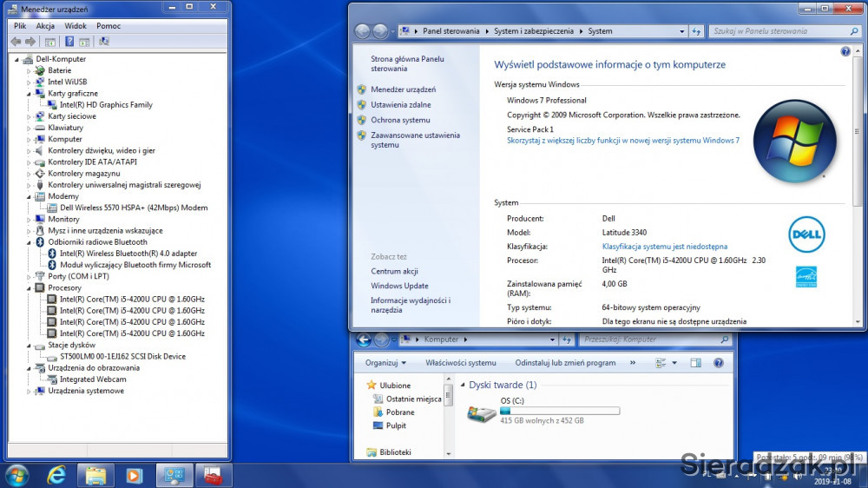
Task: Refresh the System window address bar
Action: coord(696,31)
